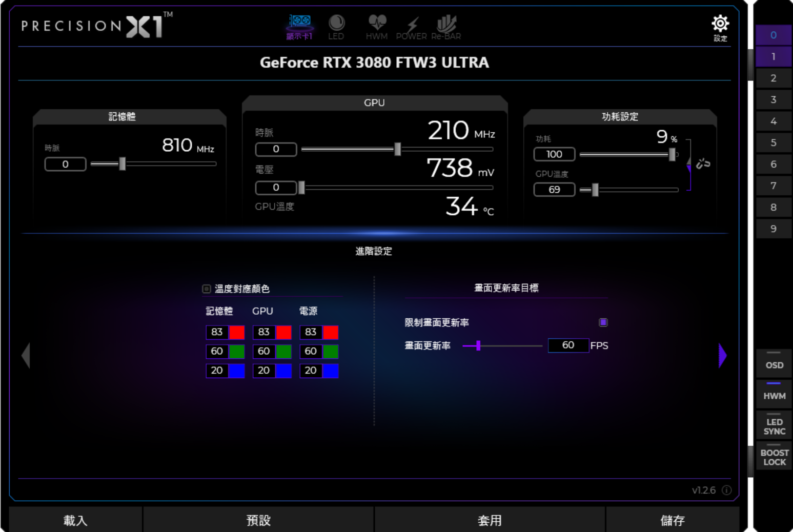793x532 pixels.
Task: Click green swatch in memory (記憶體) column
Action: pos(237,352)
